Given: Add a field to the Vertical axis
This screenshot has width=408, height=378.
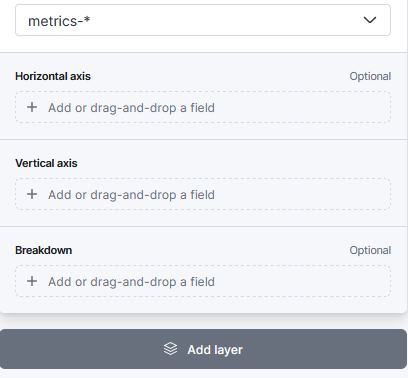Looking at the screenshot, I should click(203, 194).
